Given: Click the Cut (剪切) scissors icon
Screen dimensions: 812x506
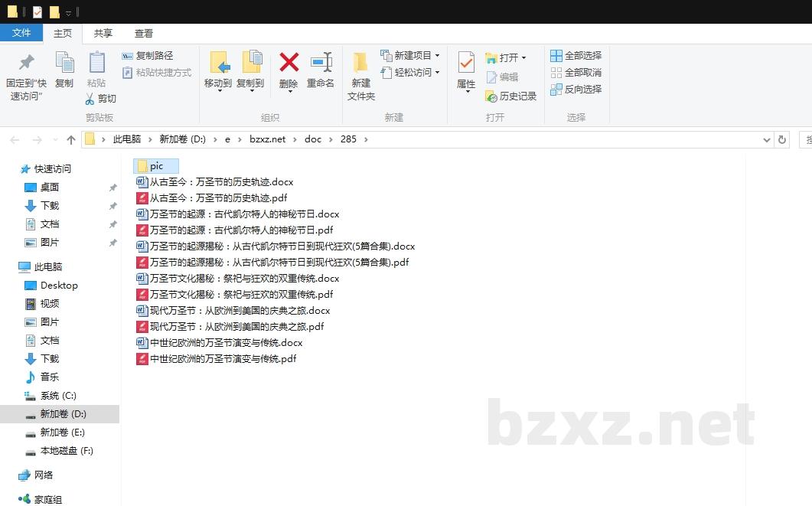Looking at the screenshot, I should [x=90, y=99].
